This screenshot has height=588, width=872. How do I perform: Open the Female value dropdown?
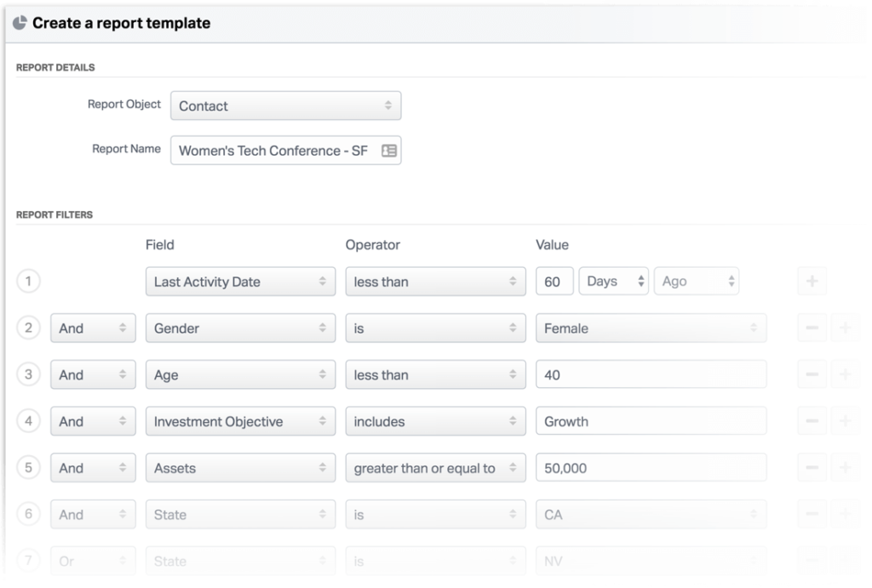pyautogui.click(x=651, y=328)
